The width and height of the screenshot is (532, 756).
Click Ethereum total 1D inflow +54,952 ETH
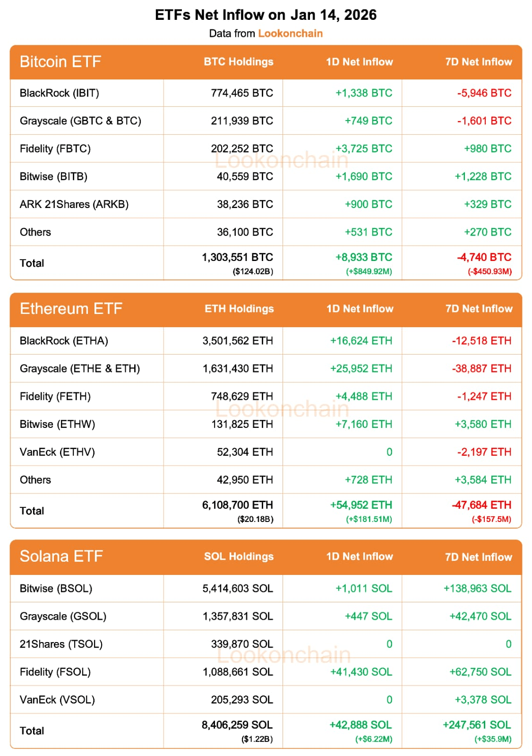pyautogui.click(x=361, y=505)
